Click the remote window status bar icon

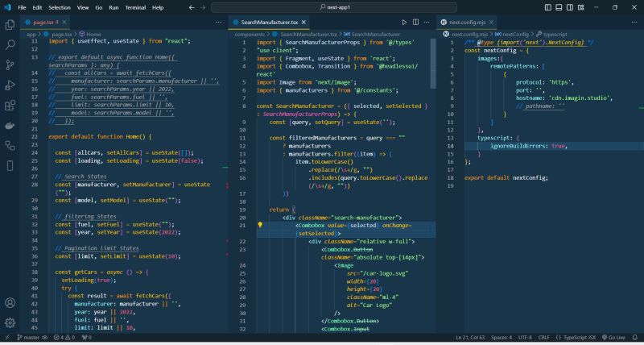click(7, 338)
